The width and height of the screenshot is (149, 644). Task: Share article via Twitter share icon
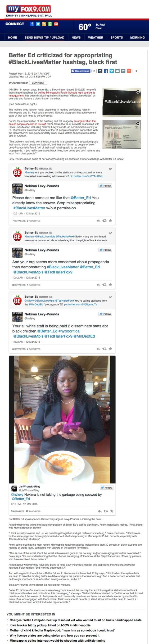click(112, 71)
